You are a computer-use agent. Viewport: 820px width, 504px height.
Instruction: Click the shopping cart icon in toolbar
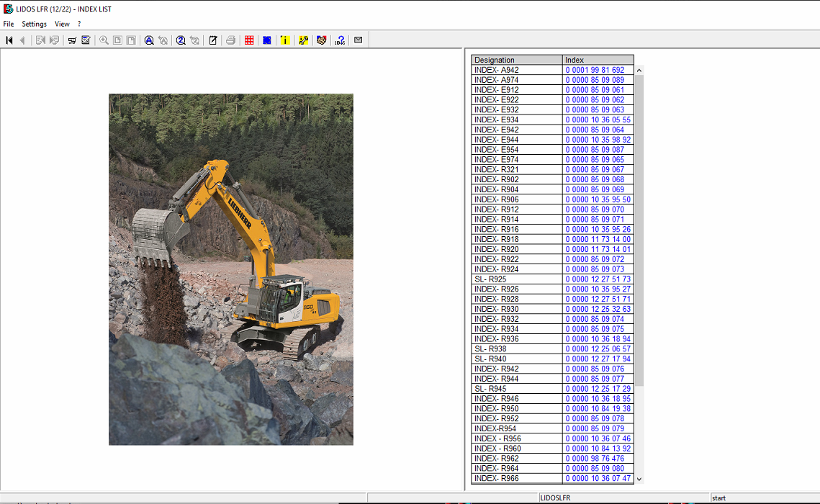pyautogui.click(x=72, y=40)
